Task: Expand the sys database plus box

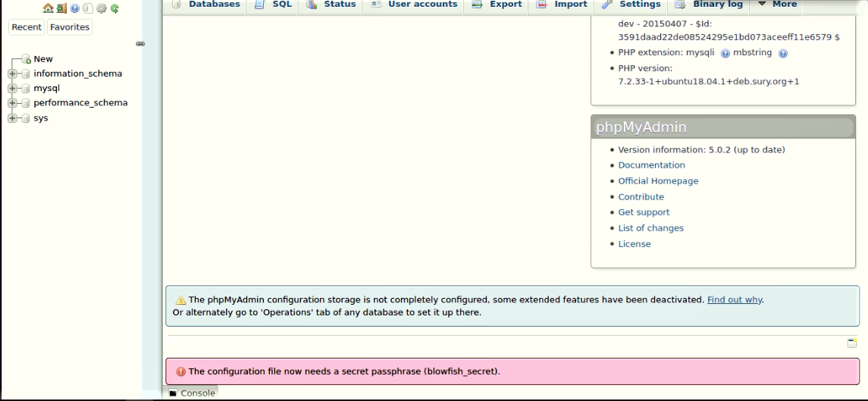Action: pyautogui.click(x=12, y=118)
